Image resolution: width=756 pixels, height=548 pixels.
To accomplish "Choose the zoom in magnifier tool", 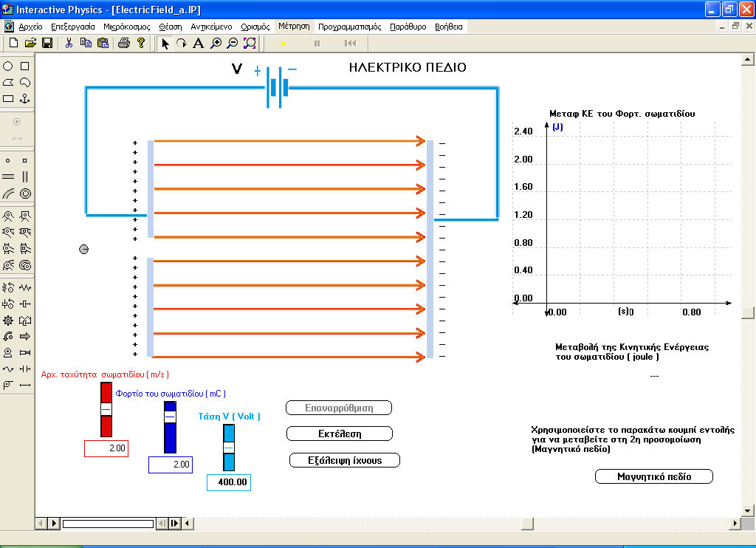I will [216, 44].
